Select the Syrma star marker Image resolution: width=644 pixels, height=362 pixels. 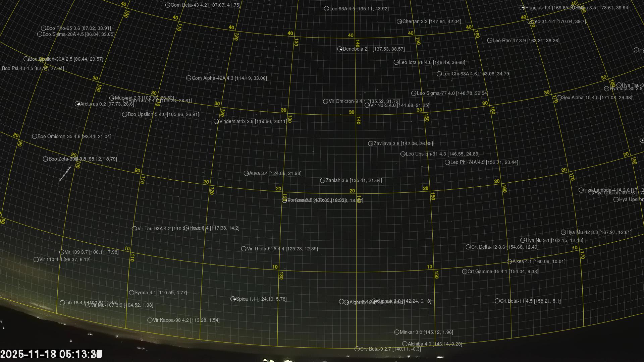tap(131, 293)
